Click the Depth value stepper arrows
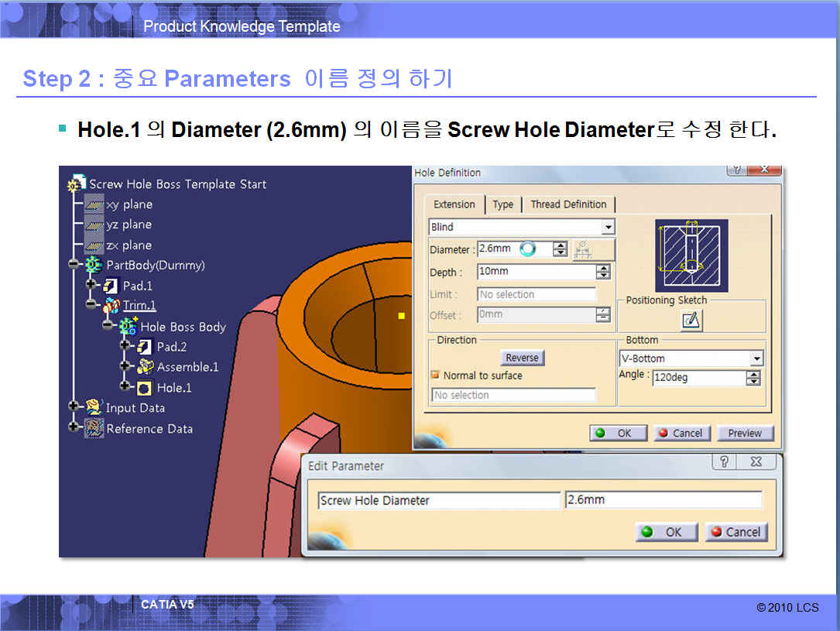840x631 pixels. (x=603, y=272)
